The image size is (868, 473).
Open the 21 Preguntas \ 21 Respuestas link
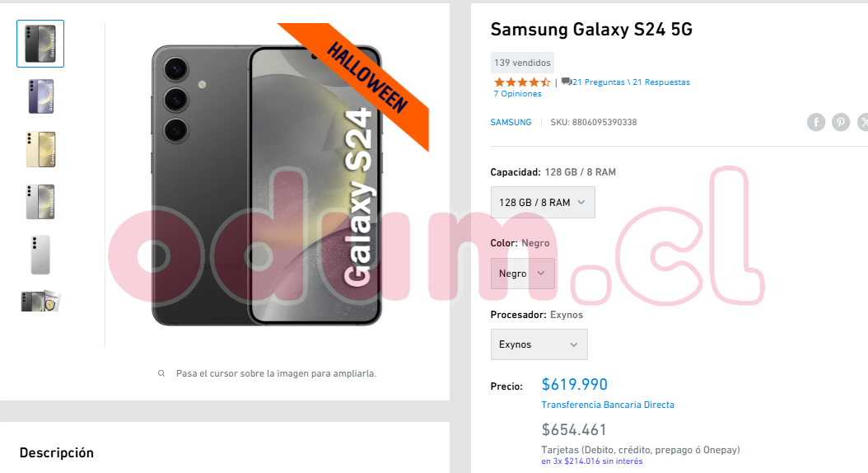(631, 82)
